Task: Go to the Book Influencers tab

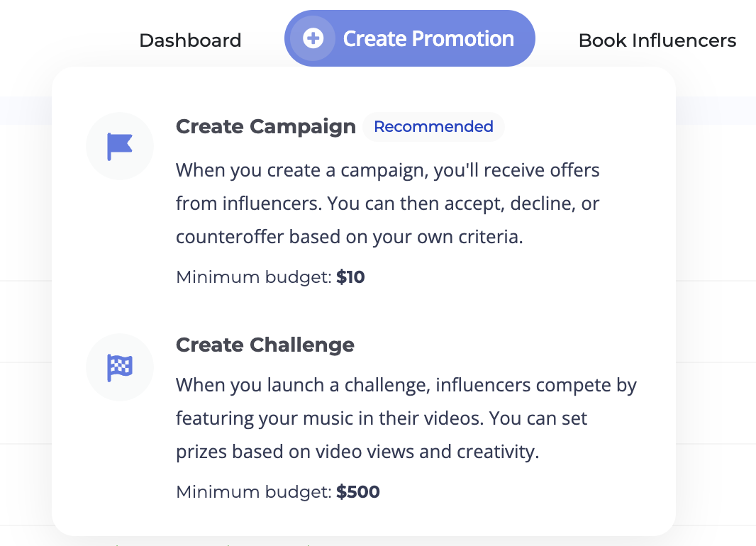Action: (x=657, y=40)
